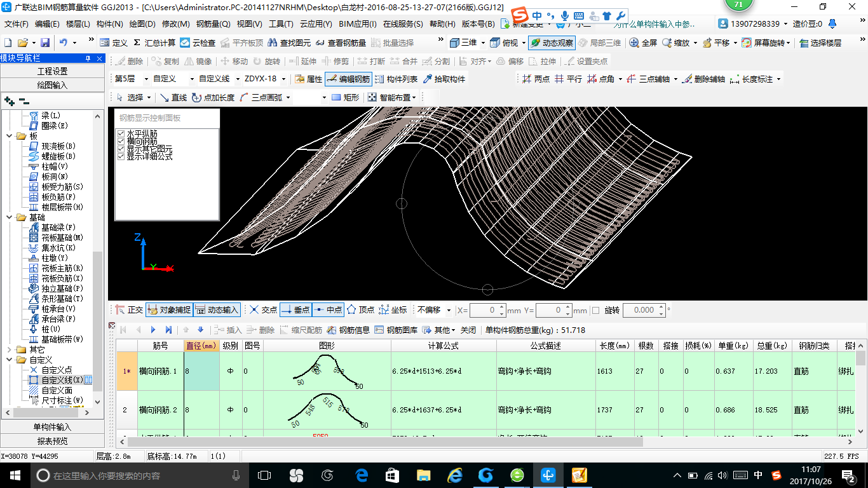The height and width of the screenshot is (488, 868).
Task: Toggle 对象捕捉 object snap
Action: click(168, 310)
